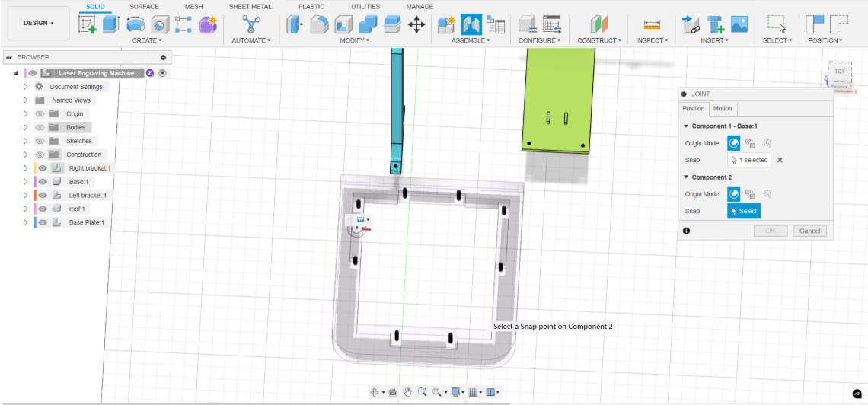Toggle visibility of Origin folder
The height and width of the screenshot is (405, 868).
pos(40,114)
